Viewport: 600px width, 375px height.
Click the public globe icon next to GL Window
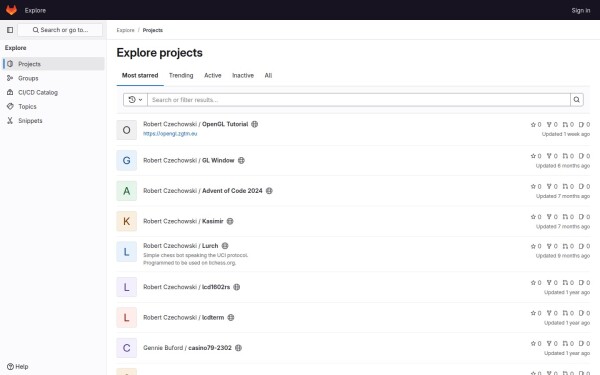241,160
